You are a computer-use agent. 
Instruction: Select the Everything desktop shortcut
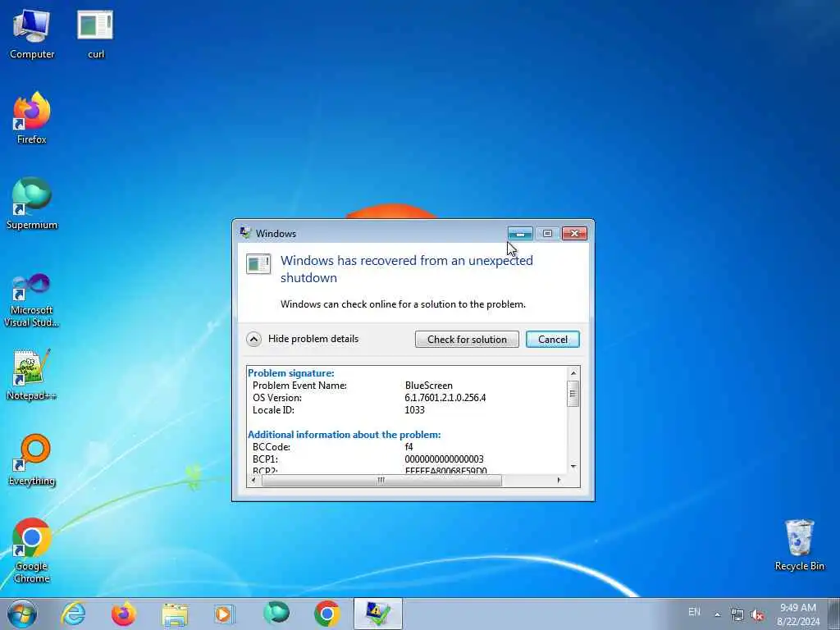point(32,459)
